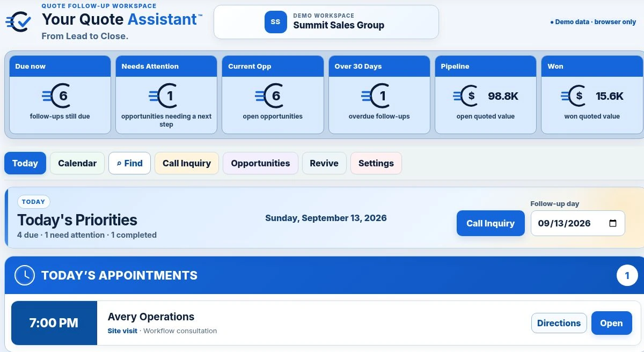Click the Due now count icon
Image resolution: width=644 pixels, height=352 pixels.
(56, 96)
